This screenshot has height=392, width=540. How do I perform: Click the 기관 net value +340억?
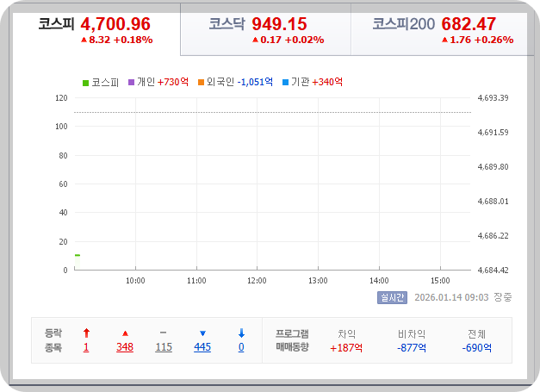click(x=327, y=82)
